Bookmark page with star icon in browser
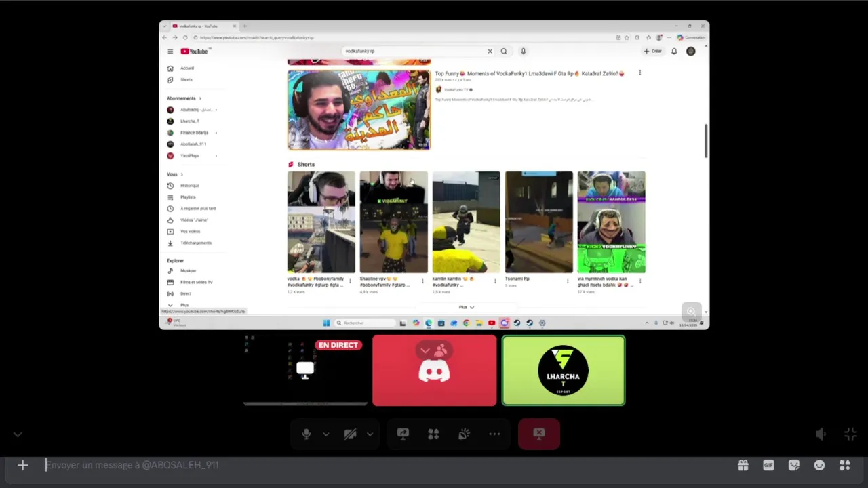Image resolution: width=868 pixels, height=488 pixels. pyautogui.click(x=627, y=37)
